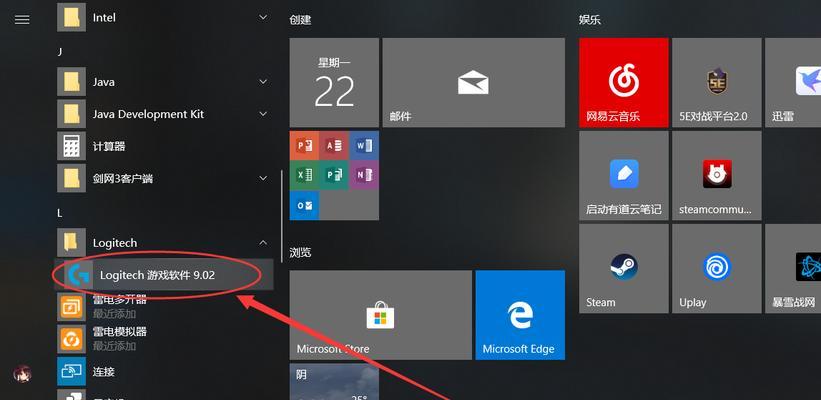Viewport: 821px width, 400px height.
Task: Click the 浏览 group title
Action: click(x=300, y=253)
